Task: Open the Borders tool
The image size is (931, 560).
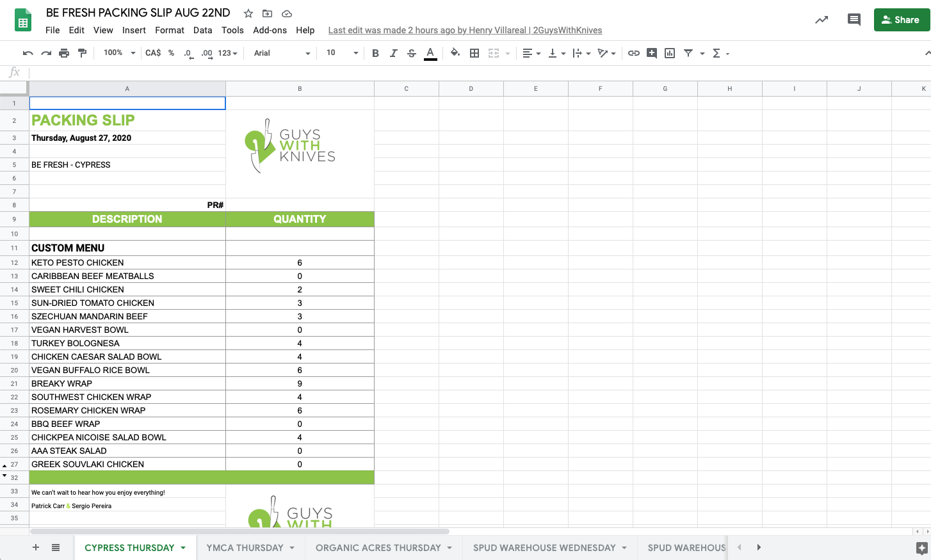Action: (474, 53)
